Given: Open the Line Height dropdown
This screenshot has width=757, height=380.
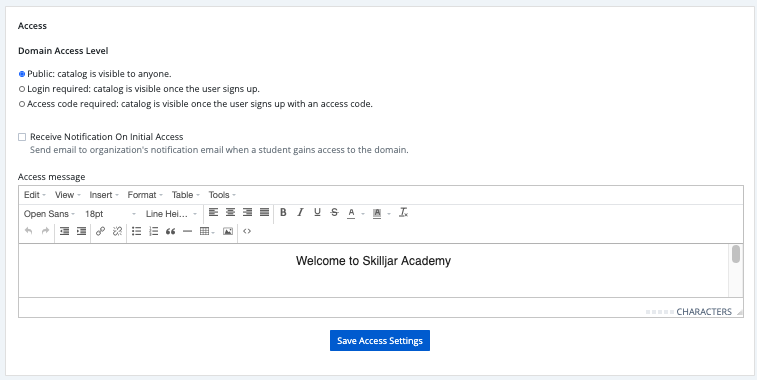Looking at the screenshot, I should click(171, 213).
